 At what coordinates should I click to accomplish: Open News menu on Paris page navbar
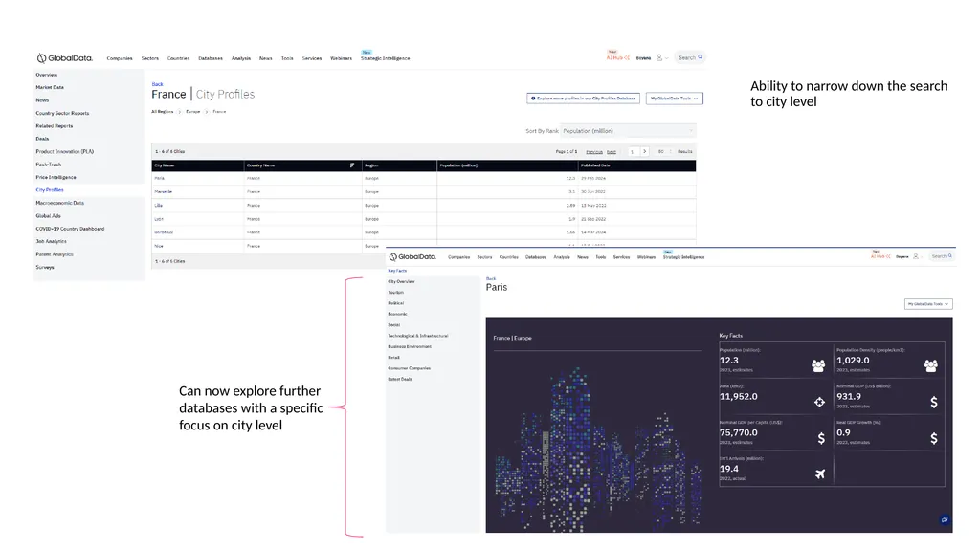point(583,257)
